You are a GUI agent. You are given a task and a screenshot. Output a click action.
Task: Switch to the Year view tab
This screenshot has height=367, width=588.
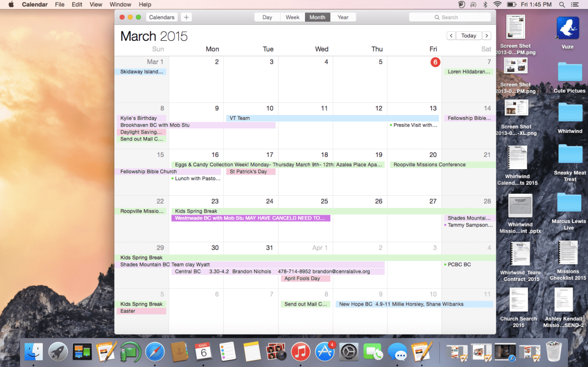click(x=343, y=16)
